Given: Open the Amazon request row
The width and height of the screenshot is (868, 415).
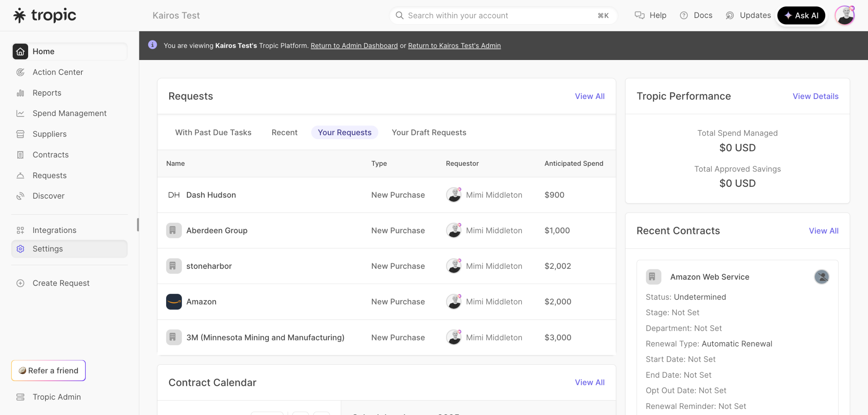Looking at the screenshot, I should click(201, 302).
